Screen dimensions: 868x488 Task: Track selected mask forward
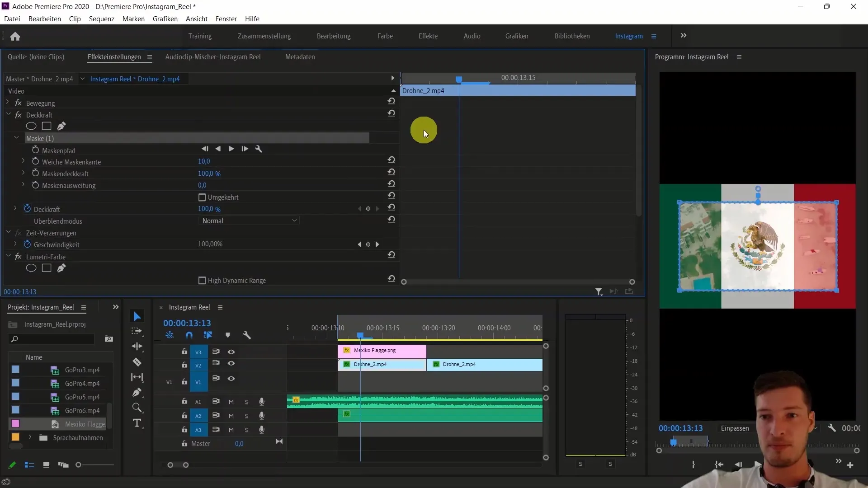tap(231, 149)
